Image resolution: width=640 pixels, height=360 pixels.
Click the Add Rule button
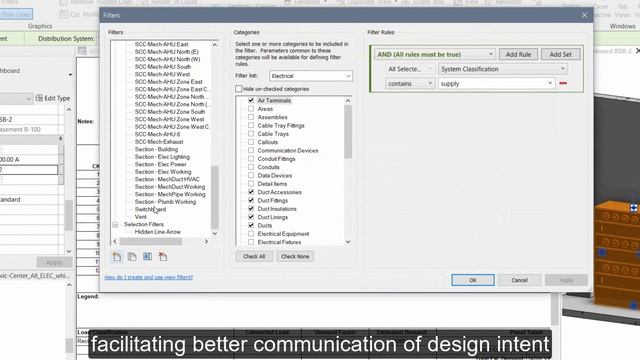pyautogui.click(x=518, y=54)
